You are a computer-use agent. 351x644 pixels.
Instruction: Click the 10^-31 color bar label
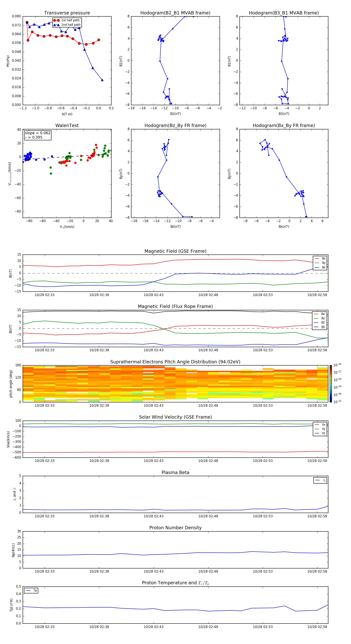pos(337,402)
